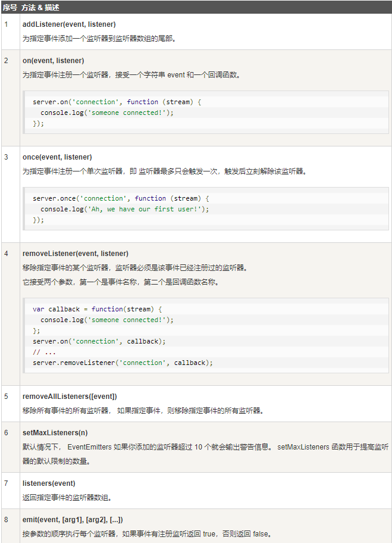Click row number 1 in 序号 column
The width and height of the screenshot is (392, 543).
6,24
